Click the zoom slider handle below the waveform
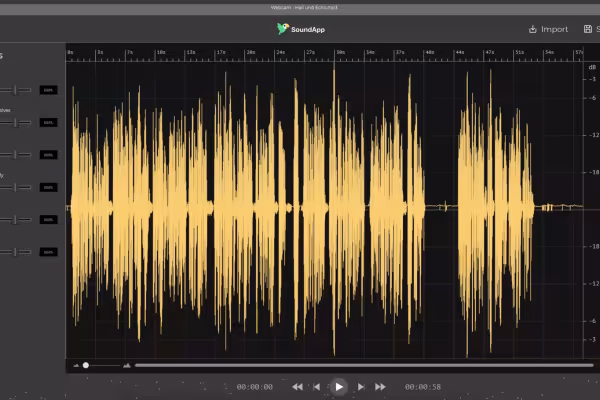 [86, 366]
